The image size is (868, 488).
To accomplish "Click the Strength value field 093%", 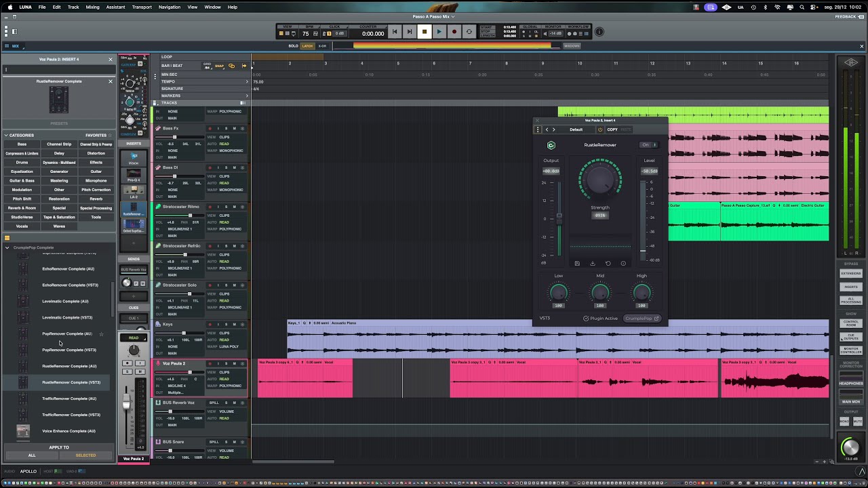I will pyautogui.click(x=600, y=216).
